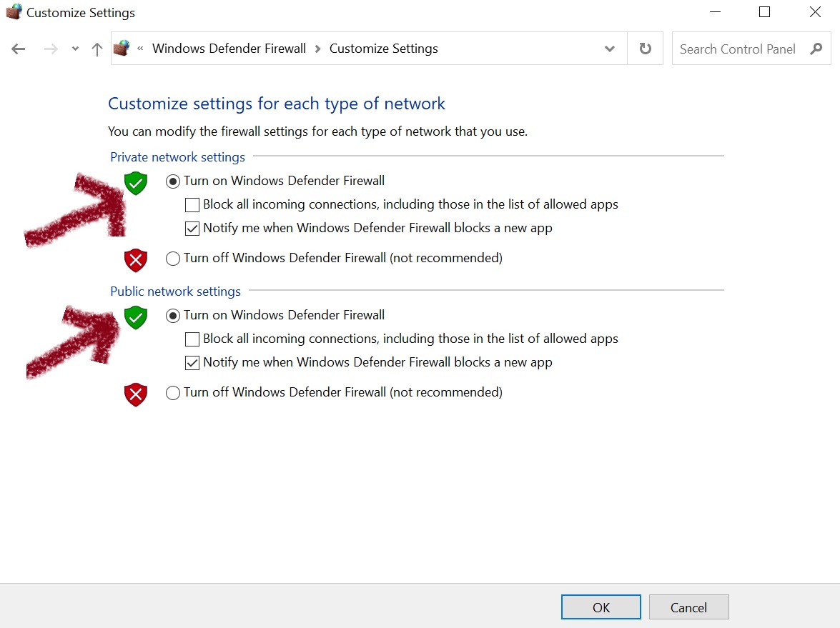The height and width of the screenshot is (628, 840).
Task: Open the Windows Defender Firewall breadcrumb
Action: [x=229, y=48]
